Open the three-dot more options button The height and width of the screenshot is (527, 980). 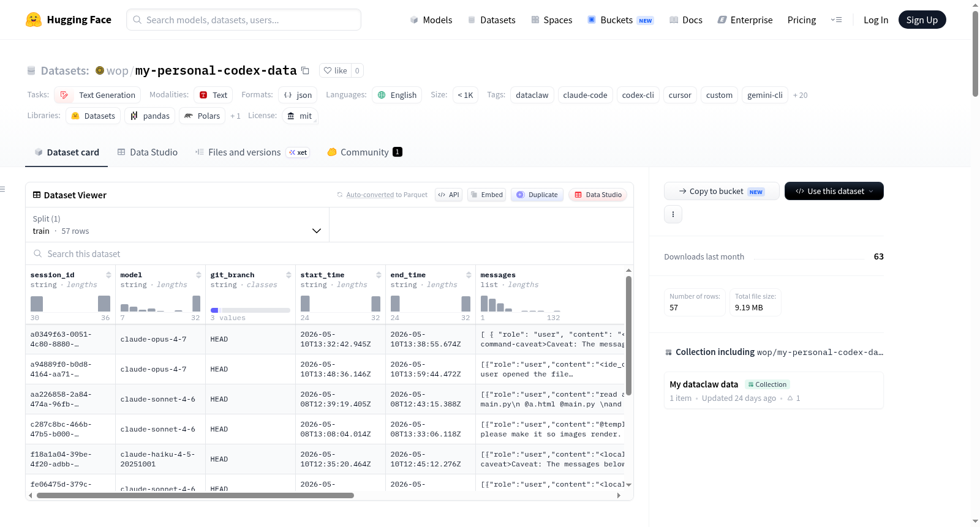(x=673, y=214)
